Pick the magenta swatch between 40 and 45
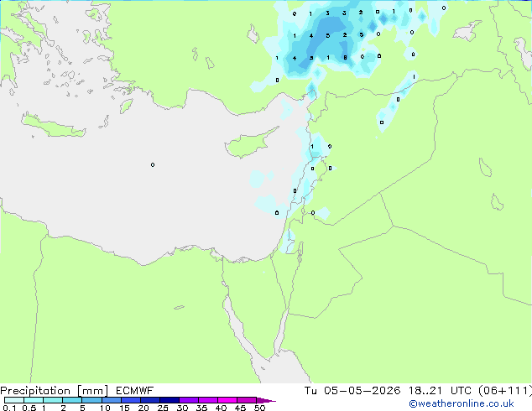The image size is (532, 411). [227, 400]
